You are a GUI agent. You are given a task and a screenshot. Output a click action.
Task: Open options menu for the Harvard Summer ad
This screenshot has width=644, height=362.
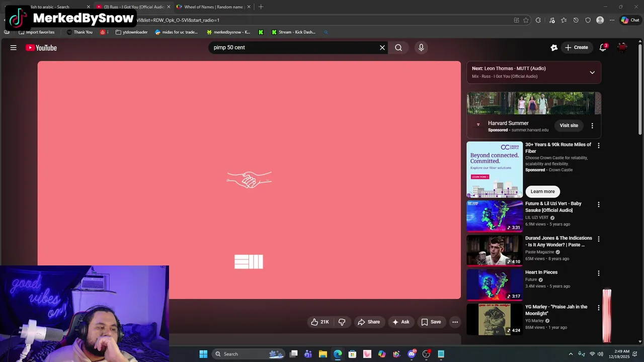[592, 126]
